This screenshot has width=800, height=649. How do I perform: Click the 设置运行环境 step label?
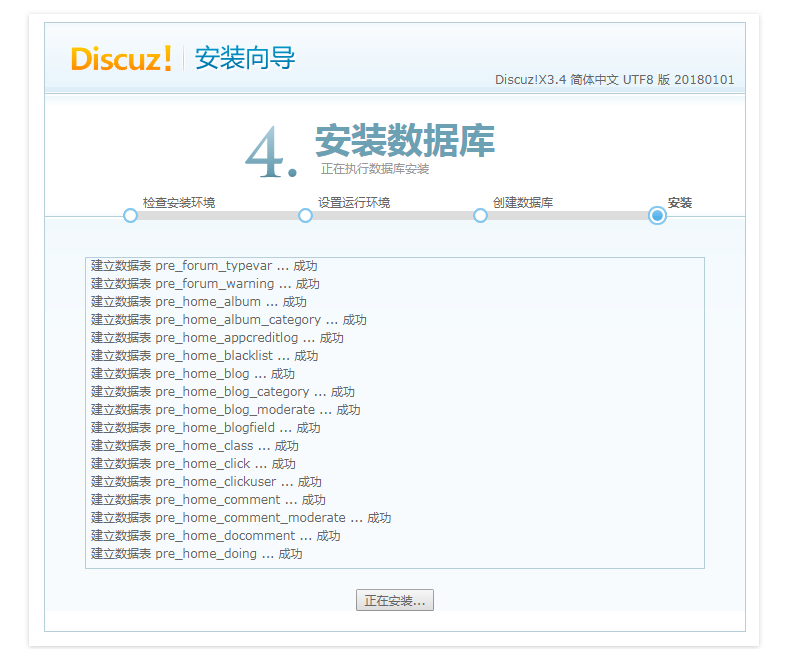(x=354, y=202)
